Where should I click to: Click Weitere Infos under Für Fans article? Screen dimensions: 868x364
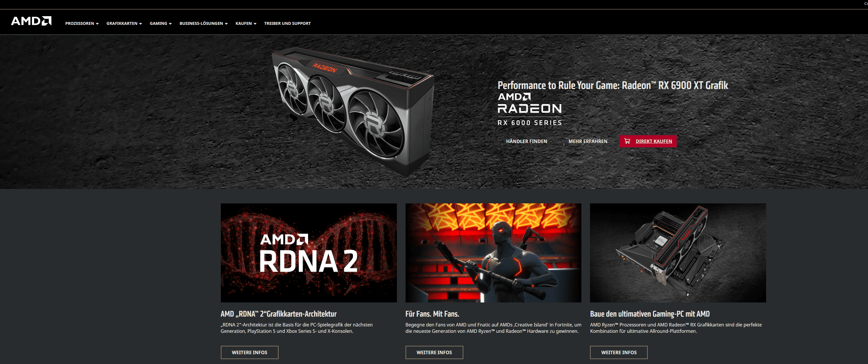[x=434, y=352]
